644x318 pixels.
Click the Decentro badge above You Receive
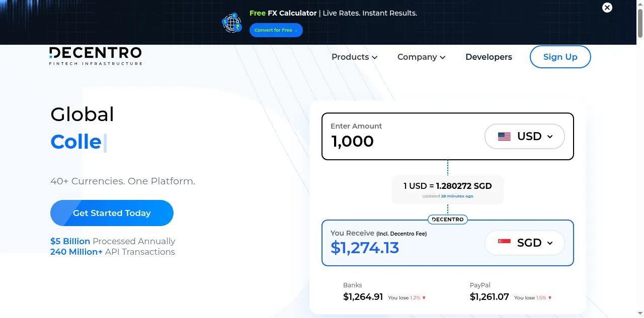pyautogui.click(x=448, y=220)
